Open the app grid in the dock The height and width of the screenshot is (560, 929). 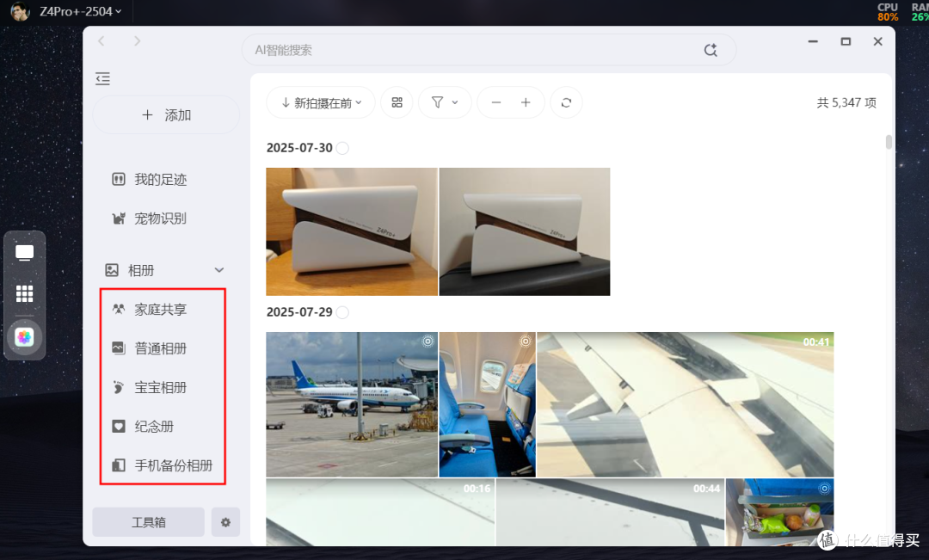click(24, 293)
